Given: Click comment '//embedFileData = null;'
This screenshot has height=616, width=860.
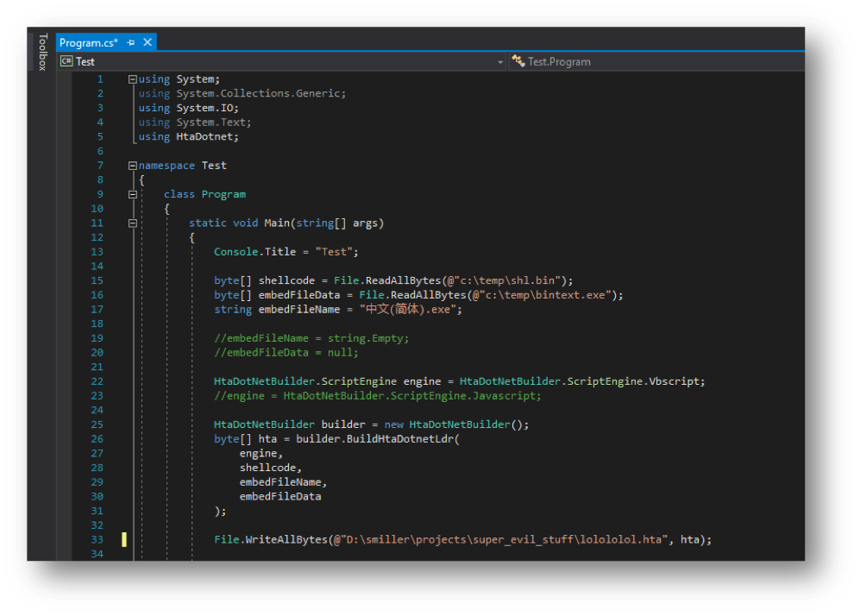Looking at the screenshot, I should point(286,353).
